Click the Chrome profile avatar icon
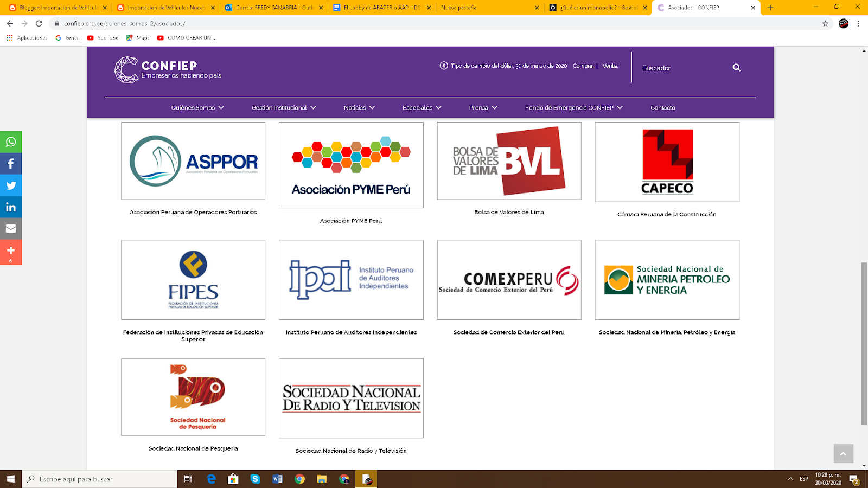 (844, 23)
